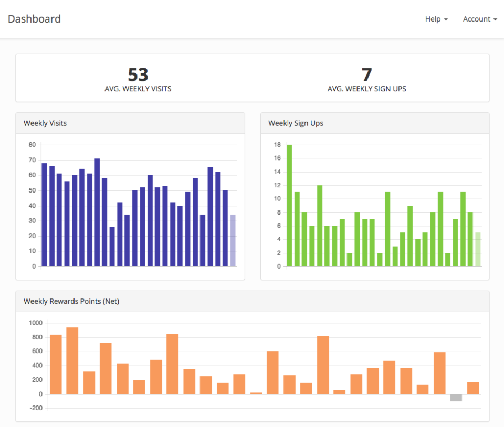Select the tallest bar in Weekly Visits

tap(98, 210)
